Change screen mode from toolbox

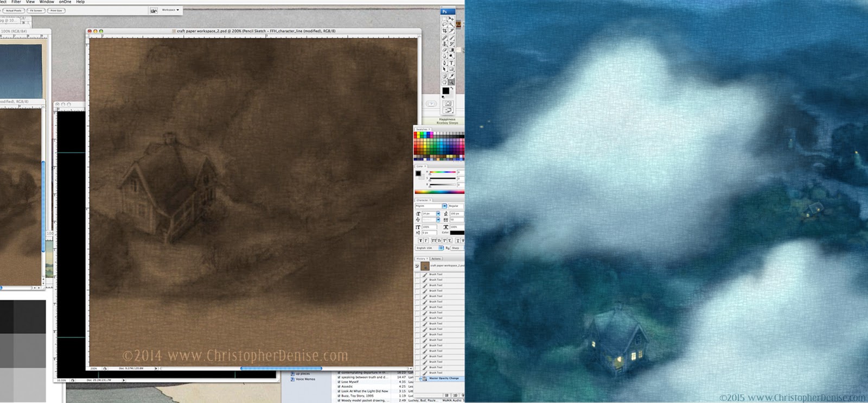tap(448, 110)
